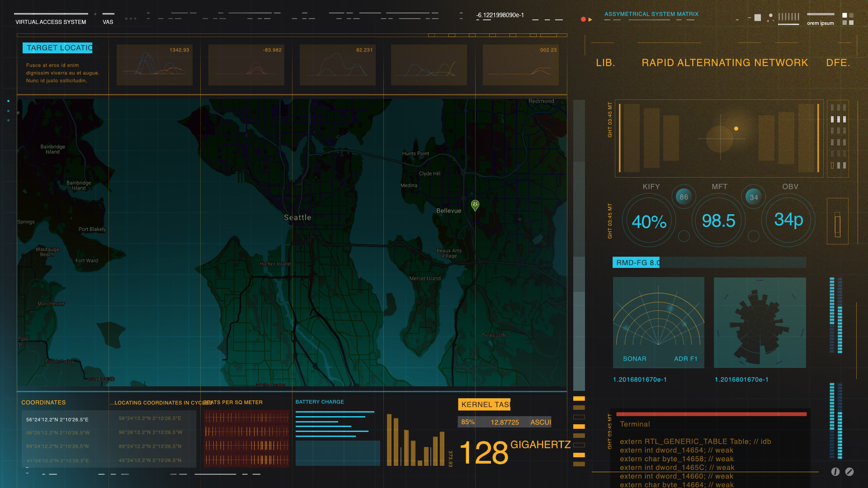Screen dimensions: 868x488
Task: Click the red bar above the Terminal
Action: pos(712,414)
